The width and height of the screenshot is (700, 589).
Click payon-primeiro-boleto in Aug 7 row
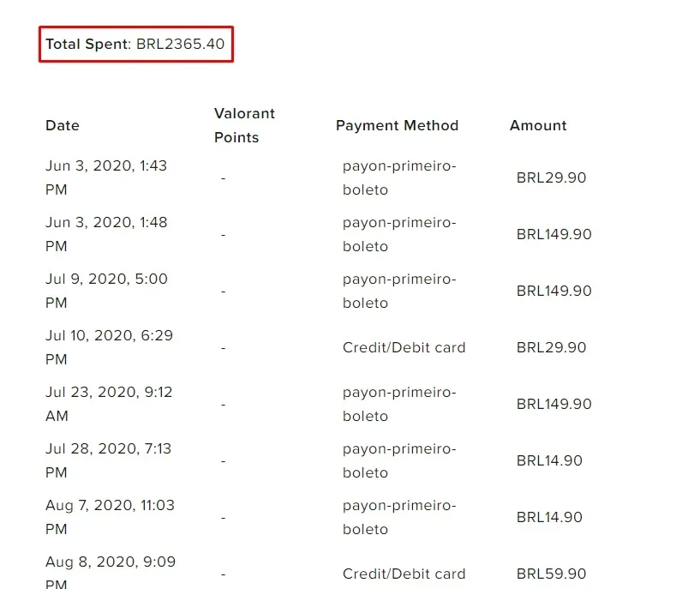tap(399, 517)
